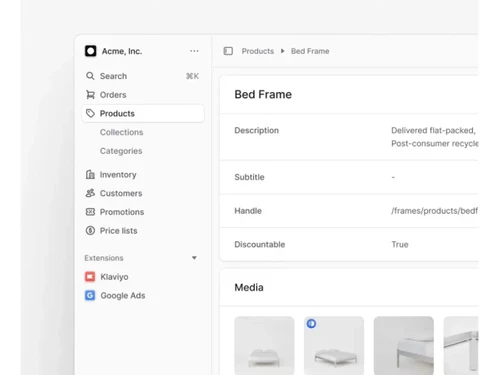The width and height of the screenshot is (500, 375).
Task: Click the blue badge on second media image
Action: point(311,323)
